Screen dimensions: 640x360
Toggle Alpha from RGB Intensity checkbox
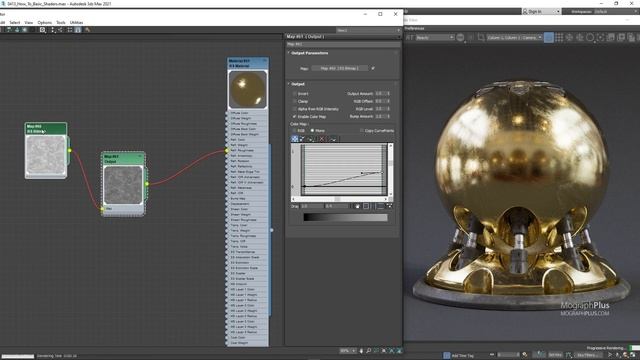tap(294, 109)
